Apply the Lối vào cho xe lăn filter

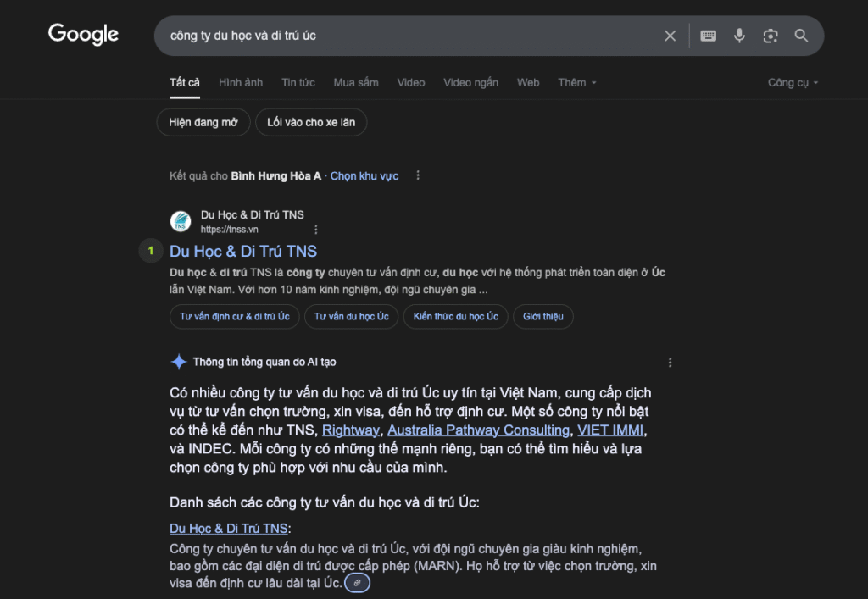[311, 122]
